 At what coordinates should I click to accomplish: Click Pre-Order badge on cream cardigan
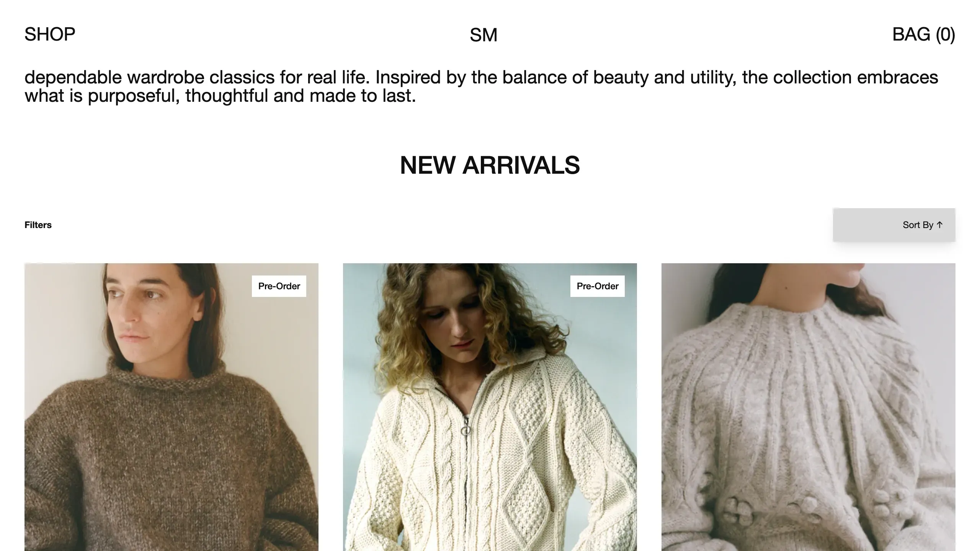click(x=598, y=286)
